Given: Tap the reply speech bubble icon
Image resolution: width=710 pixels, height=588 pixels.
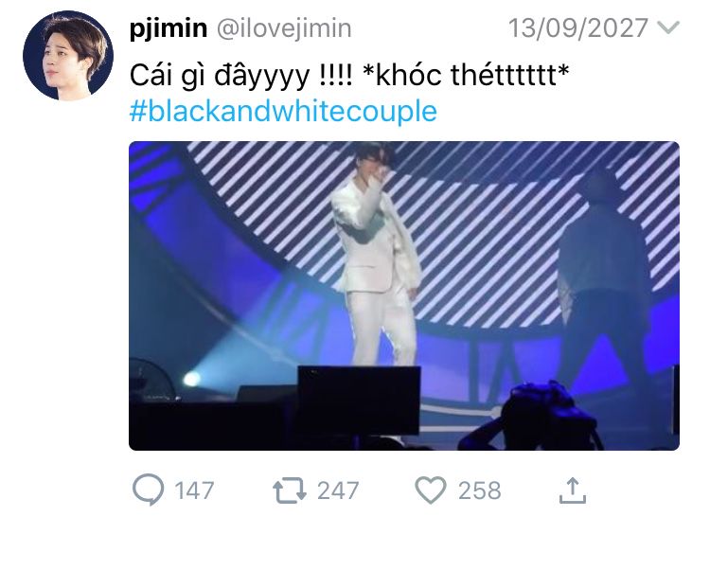Looking at the screenshot, I should coord(148,490).
